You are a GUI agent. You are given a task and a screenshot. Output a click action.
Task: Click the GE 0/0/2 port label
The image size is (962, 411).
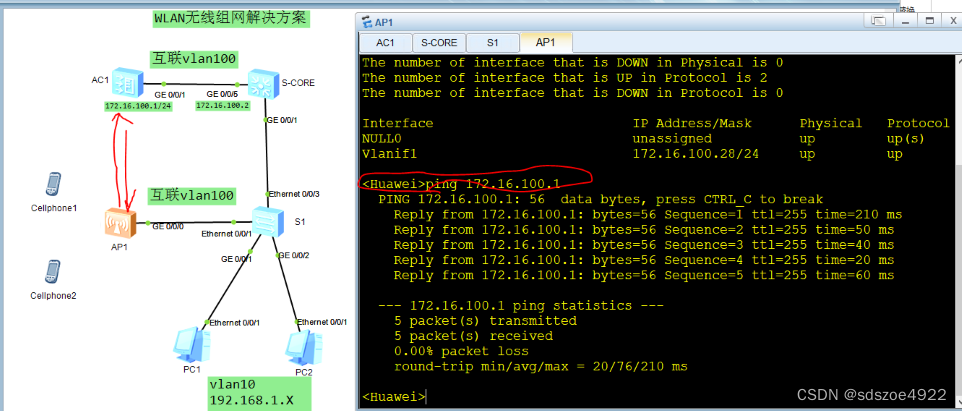[x=293, y=255]
